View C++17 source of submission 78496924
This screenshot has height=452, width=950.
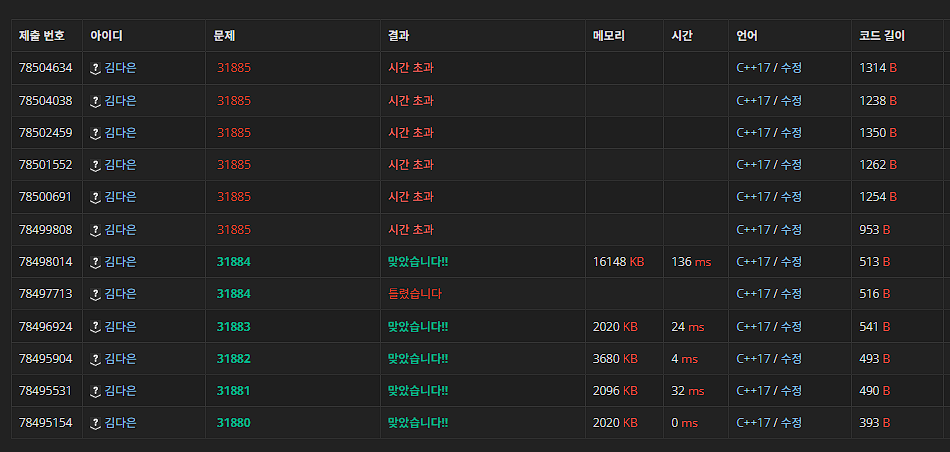(x=753, y=327)
